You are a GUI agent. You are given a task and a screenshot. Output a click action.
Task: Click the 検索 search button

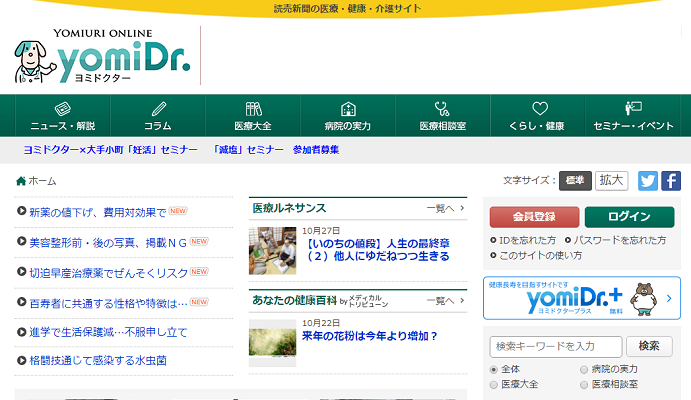point(649,346)
